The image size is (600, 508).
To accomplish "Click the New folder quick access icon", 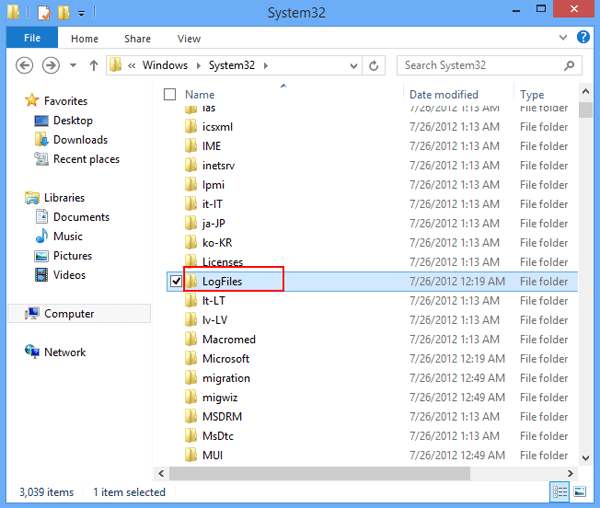I will click(x=64, y=12).
